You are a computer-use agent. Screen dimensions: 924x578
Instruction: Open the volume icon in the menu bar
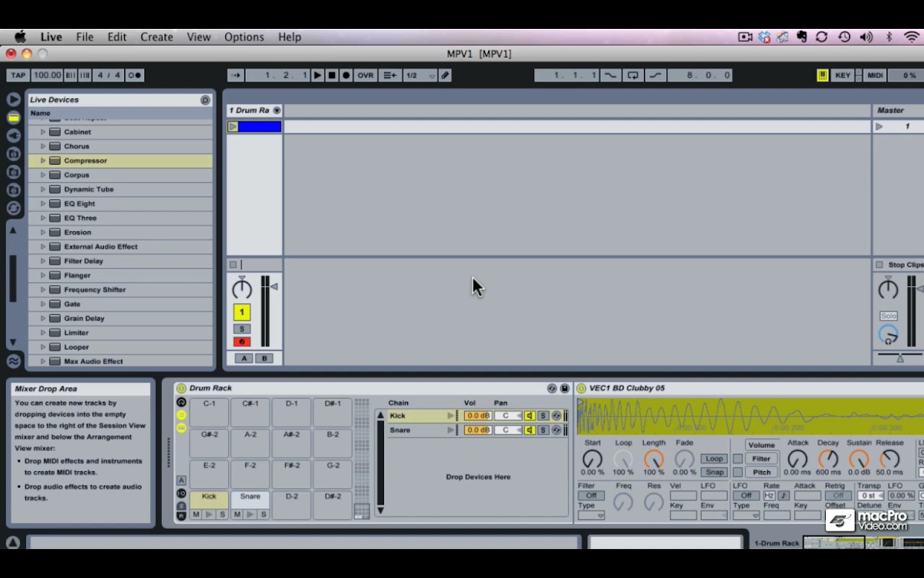[866, 37]
